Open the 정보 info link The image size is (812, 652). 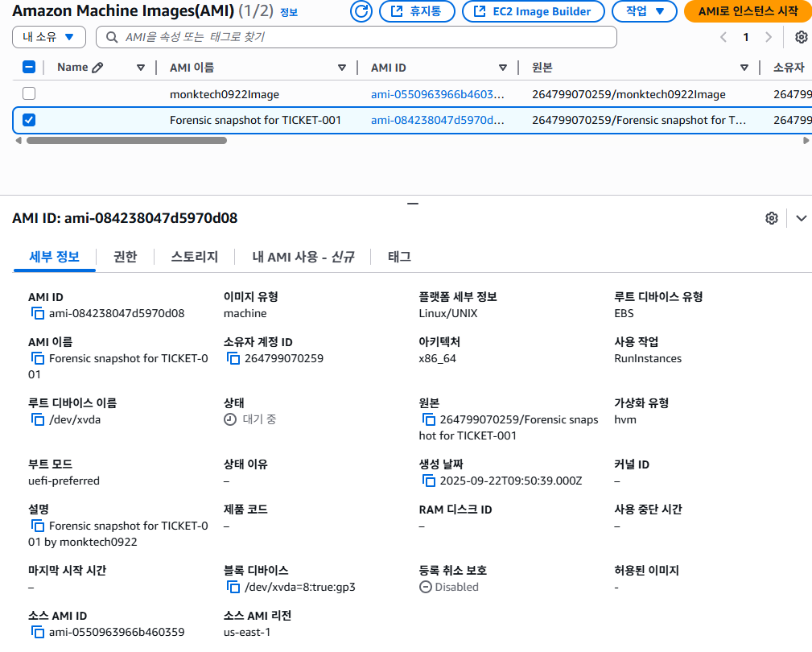pos(289,12)
